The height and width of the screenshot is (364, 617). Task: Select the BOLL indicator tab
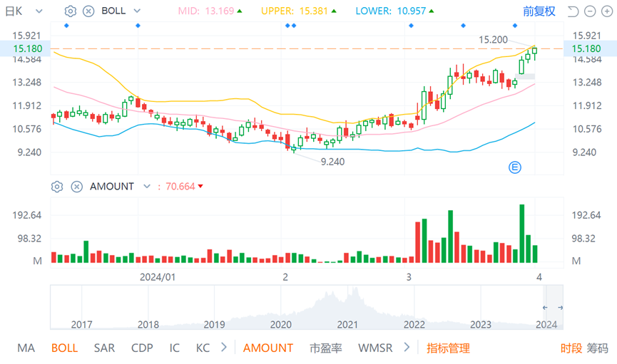(x=64, y=348)
